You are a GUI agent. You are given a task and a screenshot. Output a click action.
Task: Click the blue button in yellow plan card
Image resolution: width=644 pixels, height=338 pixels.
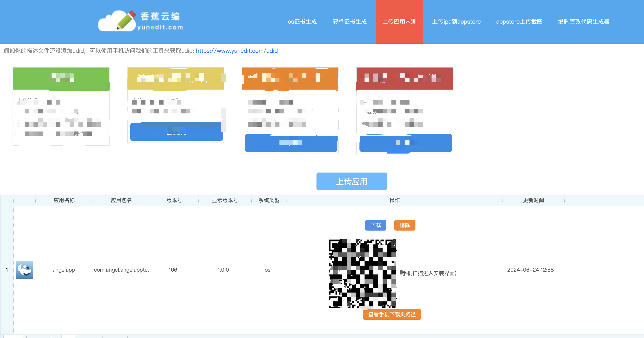[x=176, y=132]
